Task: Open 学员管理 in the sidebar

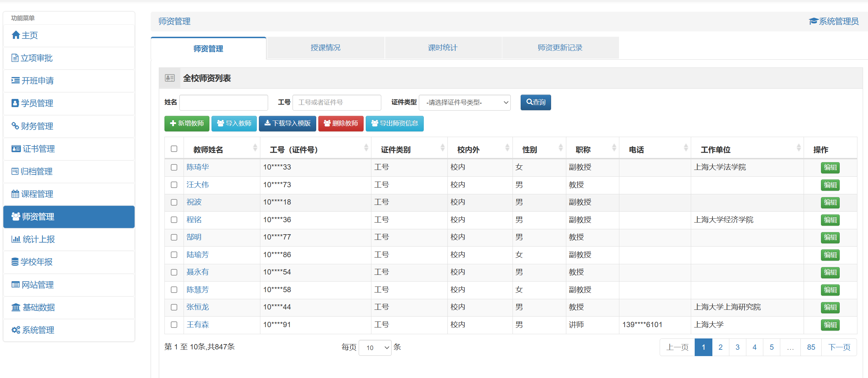Action: pos(69,103)
